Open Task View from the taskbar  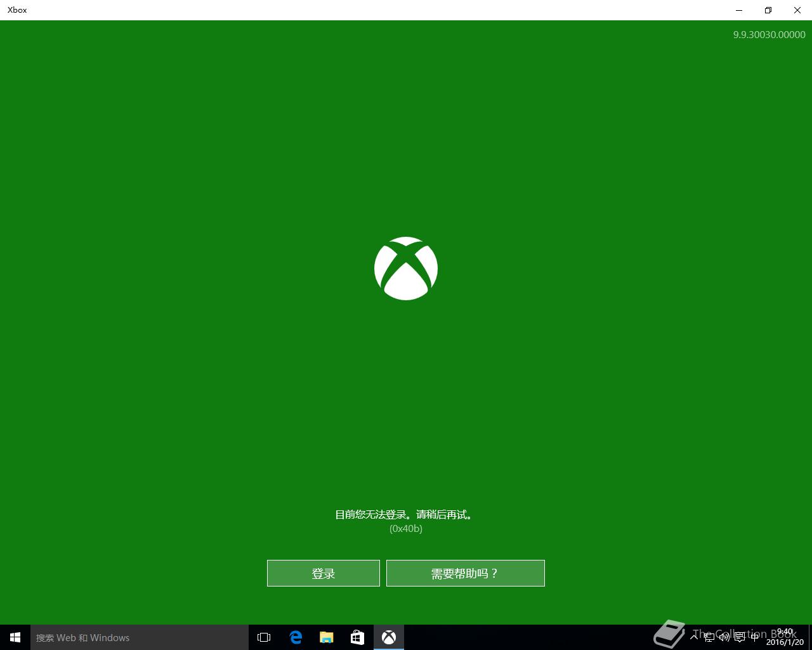pyautogui.click(x=264, y=637)
